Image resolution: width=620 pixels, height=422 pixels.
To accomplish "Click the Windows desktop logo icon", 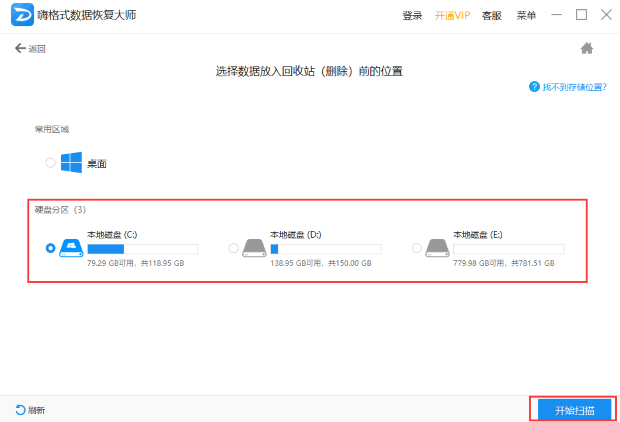I will click(x=72, y=163).
